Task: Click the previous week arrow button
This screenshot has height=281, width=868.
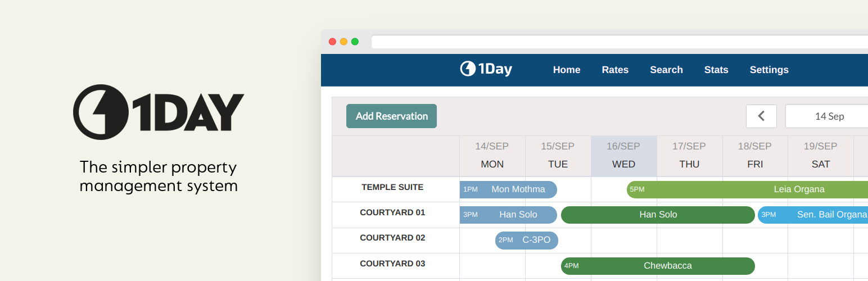Action: [x=761, y=116]
